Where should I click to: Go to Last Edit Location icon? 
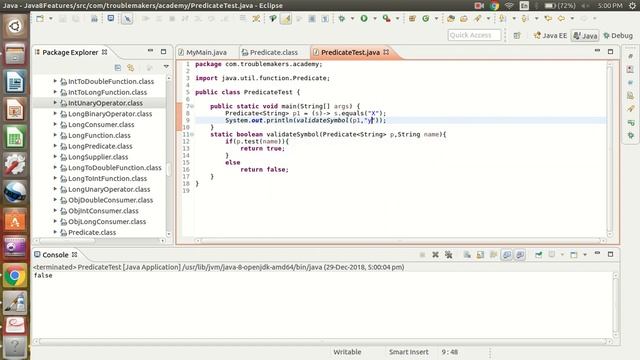click(x=548, y=19)
